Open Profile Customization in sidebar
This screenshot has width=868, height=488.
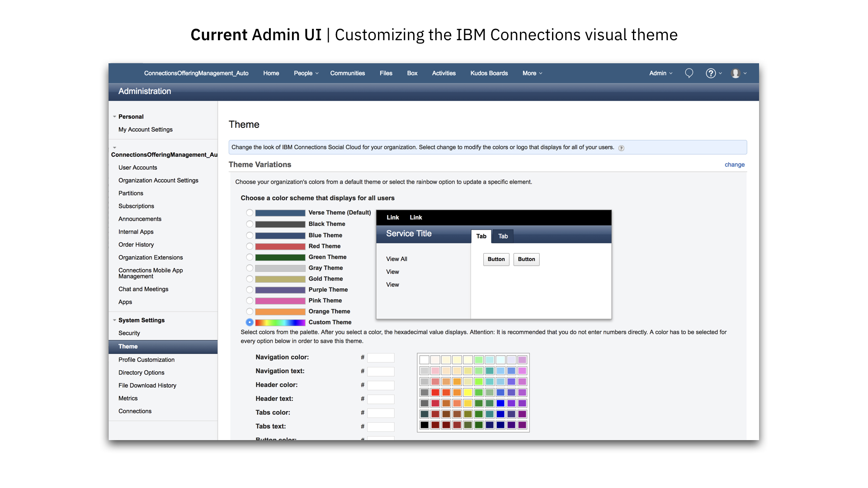click(146, 360)
